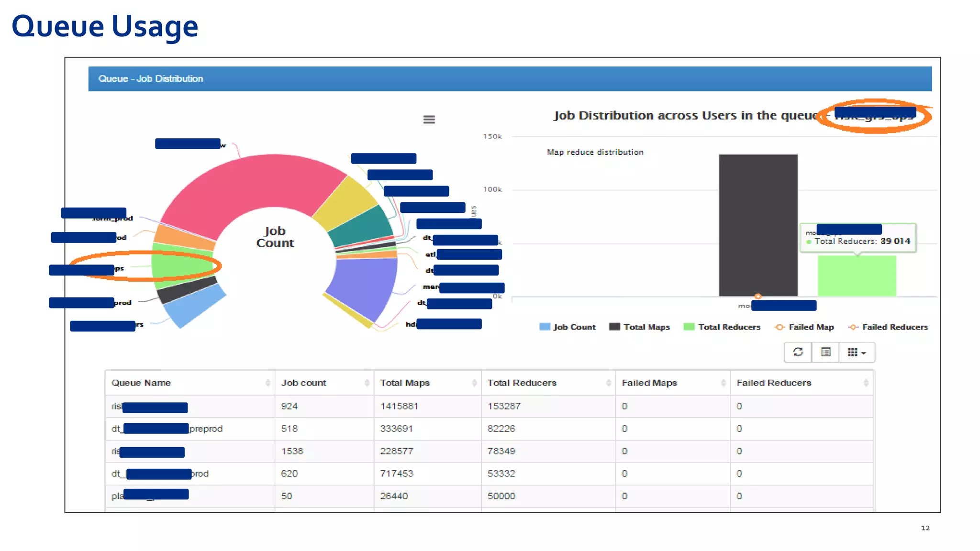This screenshot has width=980, height=551.
Task: Sort by Failed Reducers sort icon
Action: click(866, 383)
